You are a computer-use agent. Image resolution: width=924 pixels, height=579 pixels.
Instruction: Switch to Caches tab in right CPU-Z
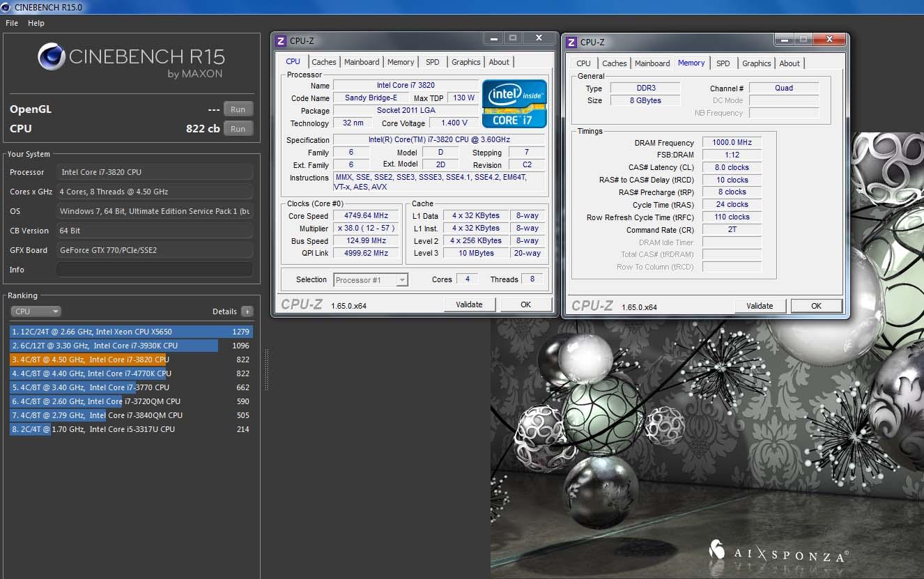(615, 63)
